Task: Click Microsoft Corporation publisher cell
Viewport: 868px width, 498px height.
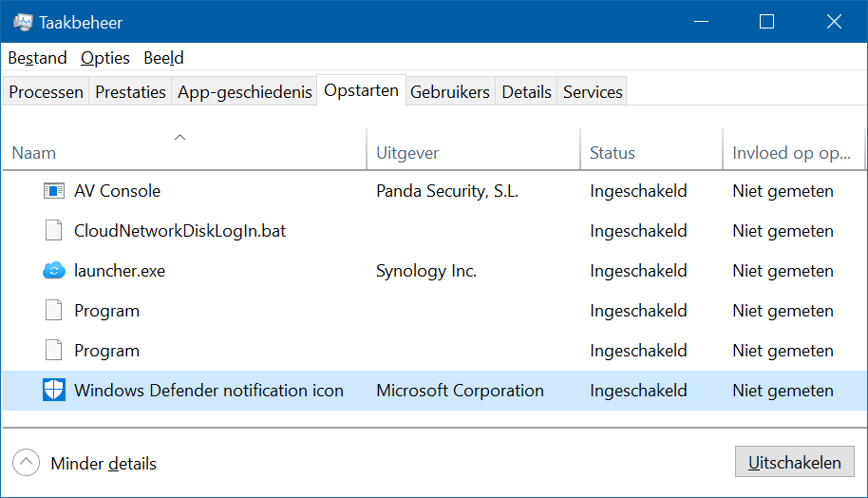Action: point(460,391)
